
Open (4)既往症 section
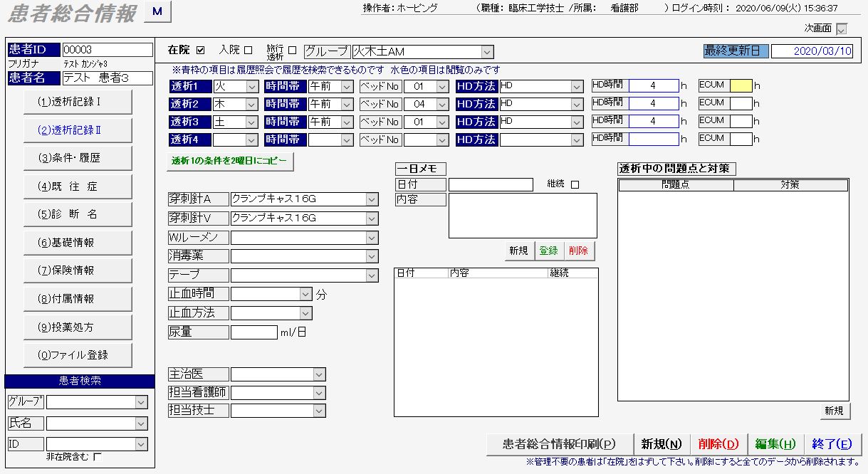[78, 186]
